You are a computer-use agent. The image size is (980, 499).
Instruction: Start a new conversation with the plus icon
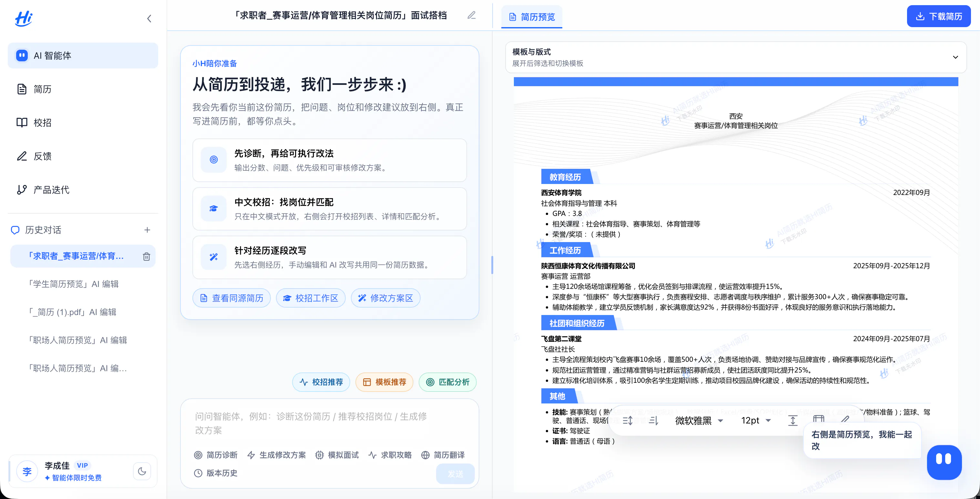pos(147,230)
